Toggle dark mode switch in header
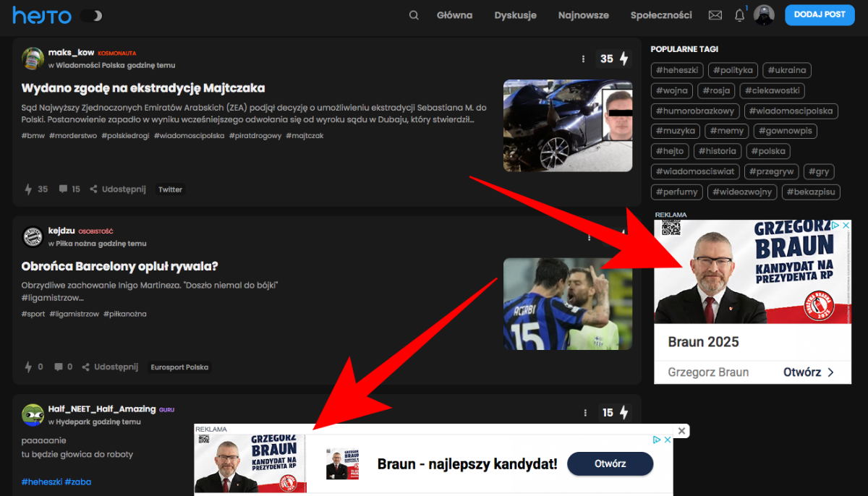Viewport: 868px width, 496px height. [x=91, y=15]
